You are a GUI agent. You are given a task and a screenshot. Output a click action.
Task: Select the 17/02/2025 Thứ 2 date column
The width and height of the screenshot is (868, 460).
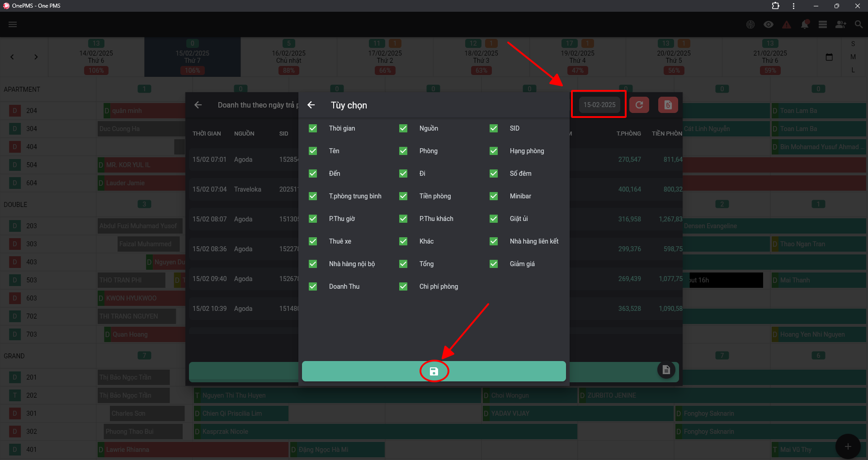(385, 57)
